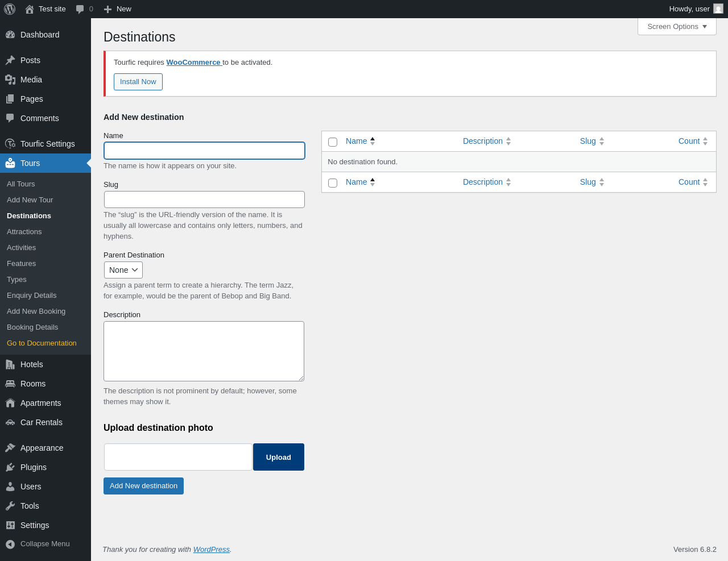The image size is (728, 561).
Task: Click the destination Name input field
Action: 204,151
